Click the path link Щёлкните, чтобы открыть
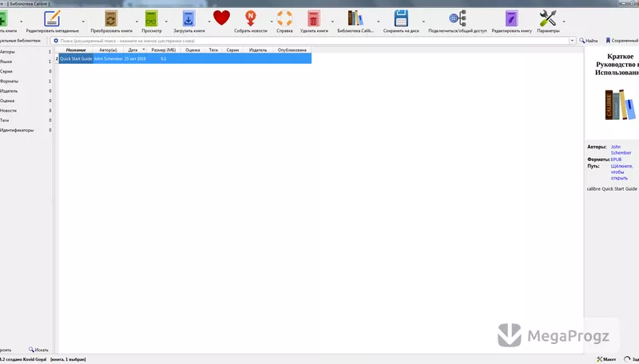Screen dimensions: 639x364 621,172
